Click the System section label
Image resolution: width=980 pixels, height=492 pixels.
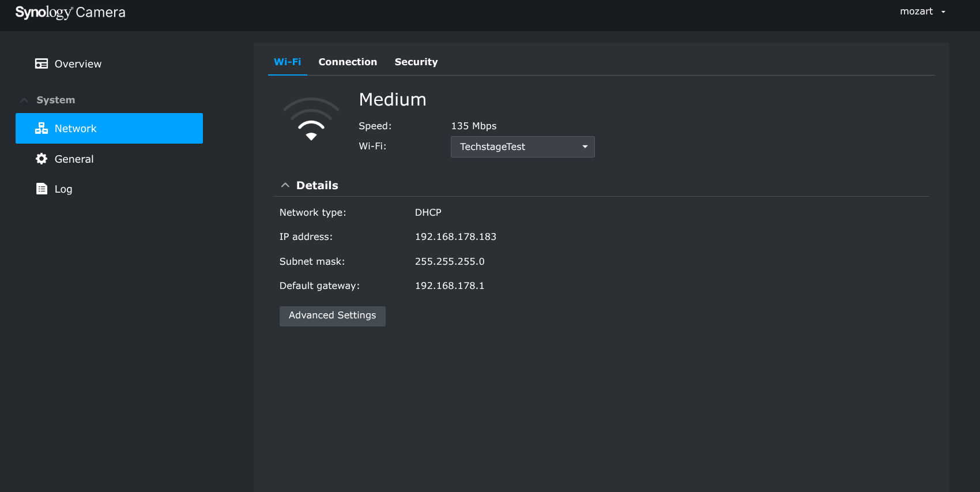click(56, 100)
